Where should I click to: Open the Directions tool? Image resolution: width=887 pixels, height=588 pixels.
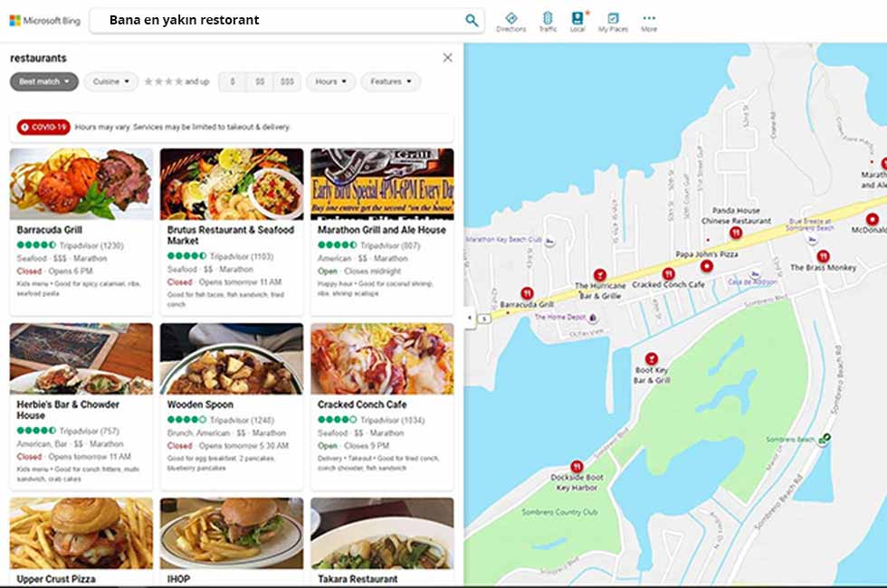tap(510, 22)
